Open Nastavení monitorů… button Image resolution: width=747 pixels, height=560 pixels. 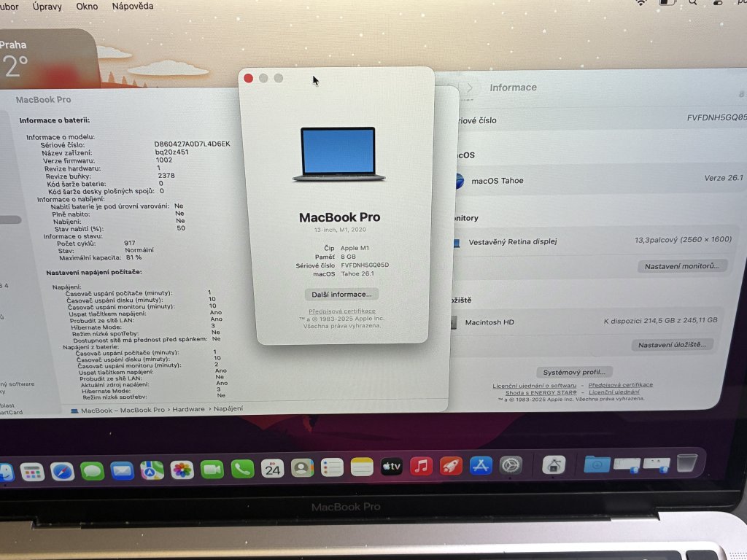point(682,266)
